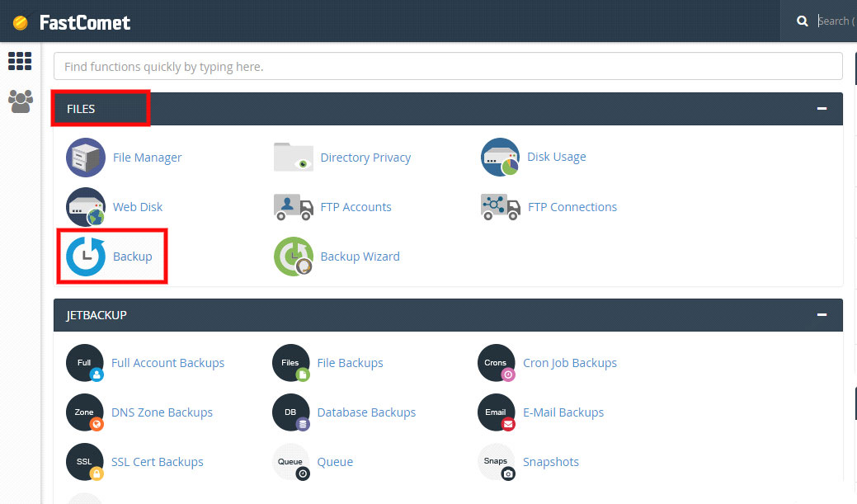Viewport: 857px width, 504px height.
Task: Launch the Backup Wizard link
Action: 360,257
